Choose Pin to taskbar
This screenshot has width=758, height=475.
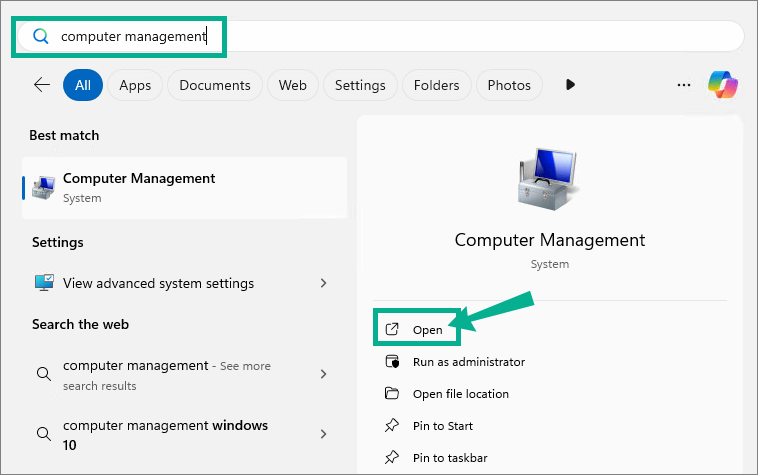[x=450, y=458]
